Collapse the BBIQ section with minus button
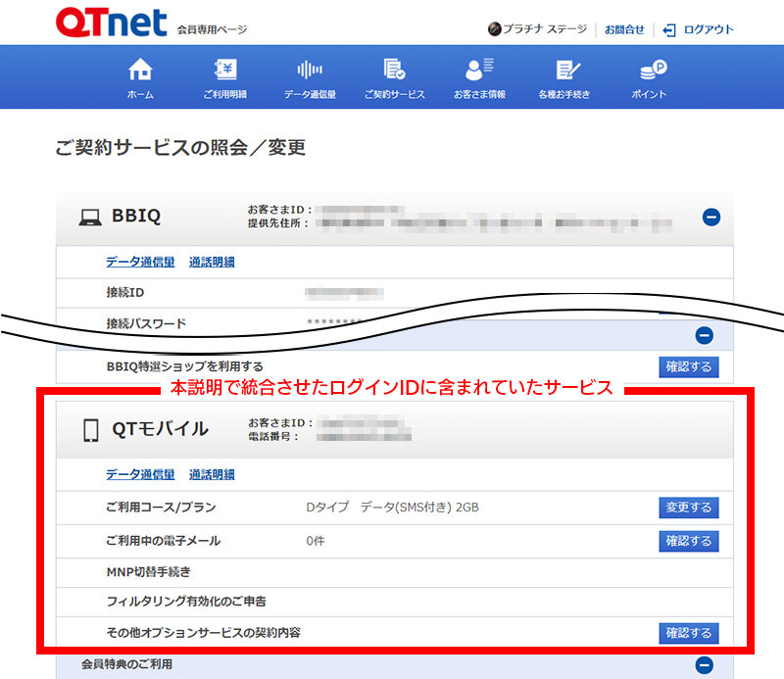Image resolution: width=784 pixels, height=679 pixels. 711,218
